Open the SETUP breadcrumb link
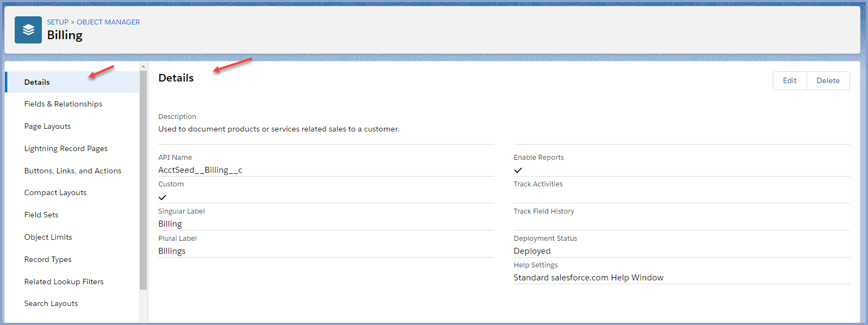This screenshot has height=325, width=868. tap(58, 22)
